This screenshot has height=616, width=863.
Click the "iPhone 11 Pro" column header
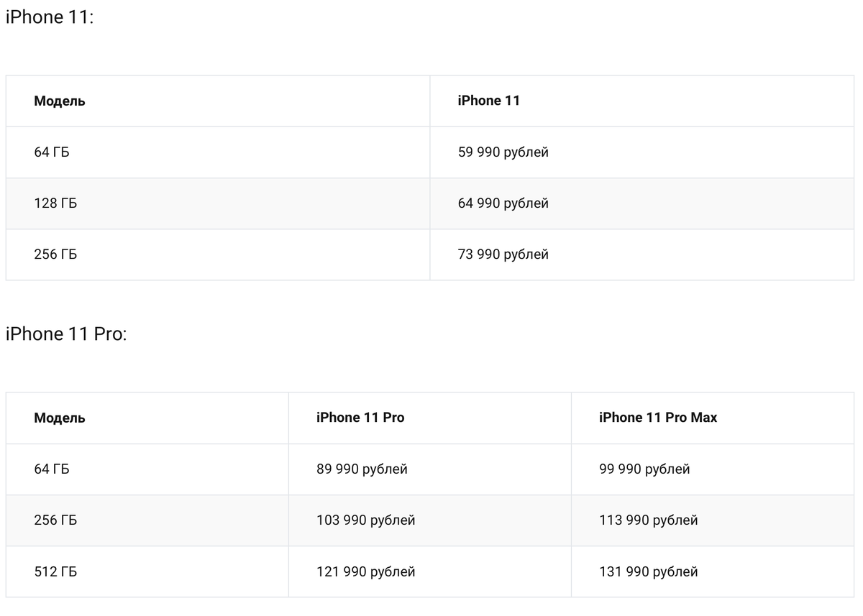[360, 418]
